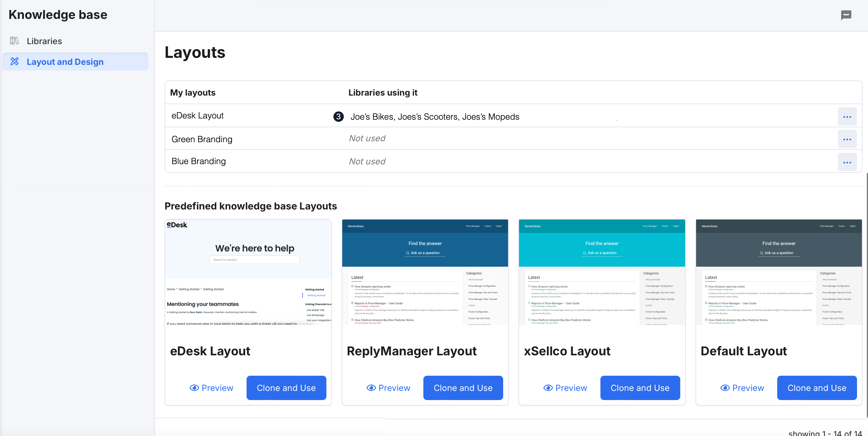The image size is (868, 436).
Task: Click eye icon for Default Layout preview
Action: click(725, 388)
